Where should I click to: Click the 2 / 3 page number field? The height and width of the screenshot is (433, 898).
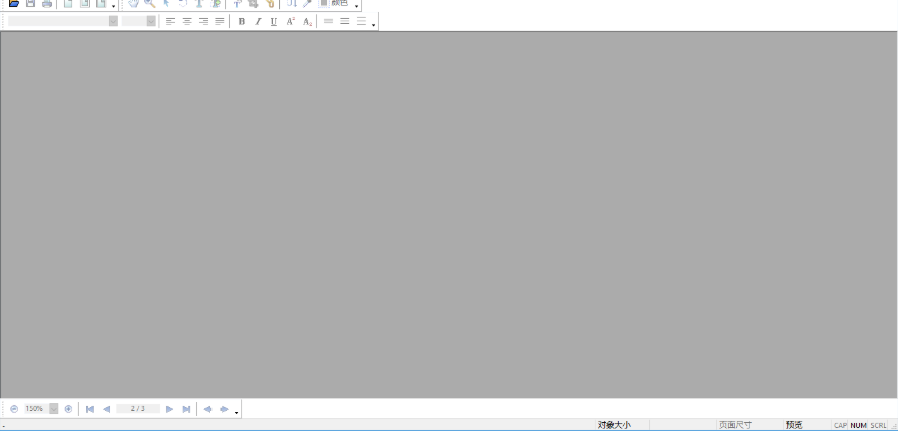point(138,408)
